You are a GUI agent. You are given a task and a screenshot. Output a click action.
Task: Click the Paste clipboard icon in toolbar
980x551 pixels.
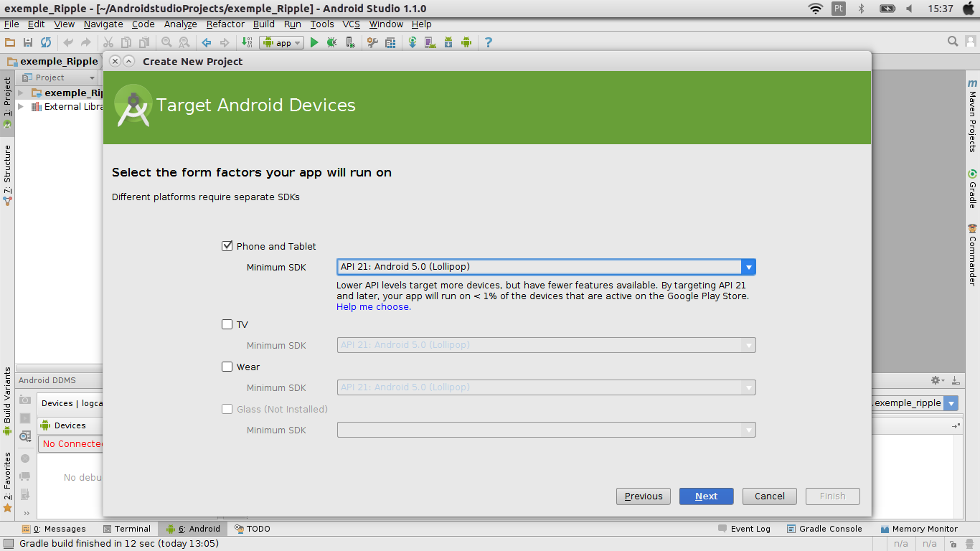click(144, 42)
